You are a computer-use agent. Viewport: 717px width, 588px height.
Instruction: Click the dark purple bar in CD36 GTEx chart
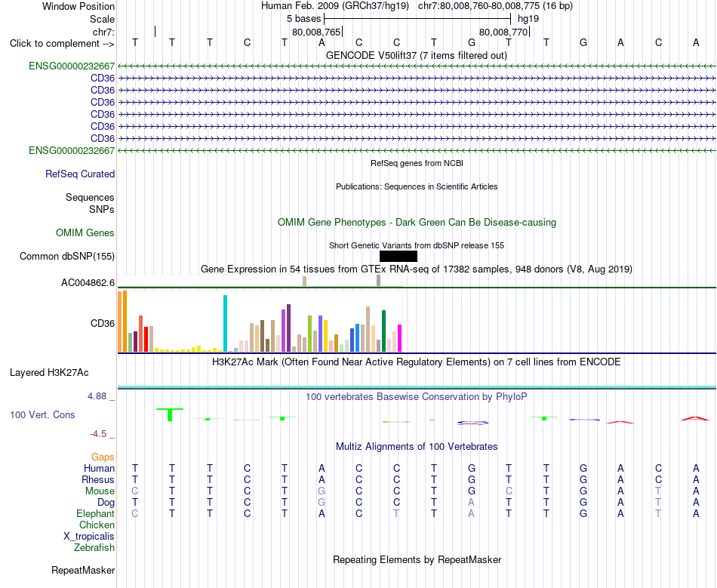(x=288, y=328)
